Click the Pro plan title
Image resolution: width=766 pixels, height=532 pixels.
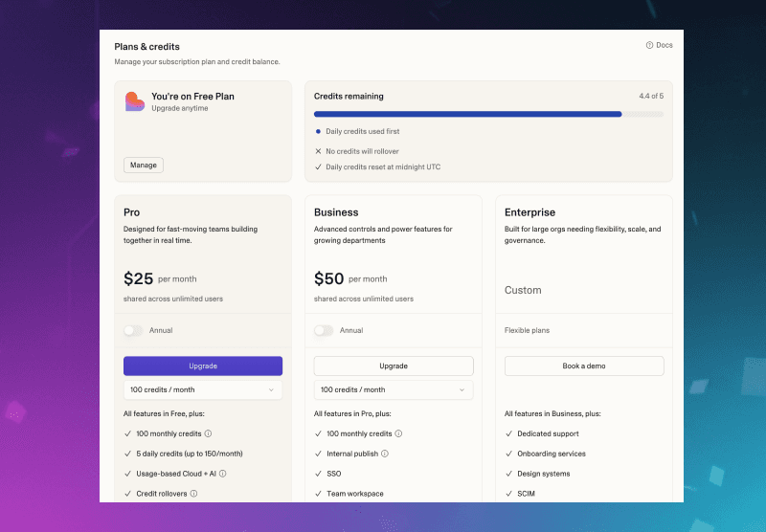click(x=131, y=212)
